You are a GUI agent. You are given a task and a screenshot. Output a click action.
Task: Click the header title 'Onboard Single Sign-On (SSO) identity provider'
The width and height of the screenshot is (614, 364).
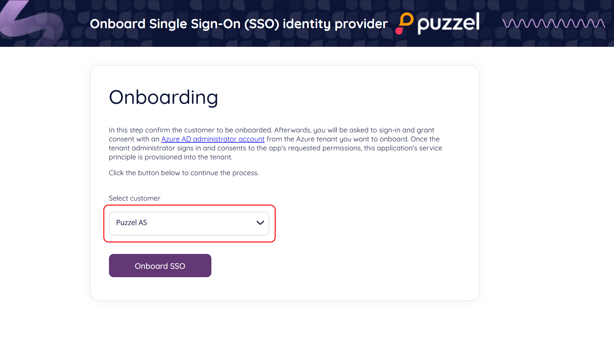click(239, 24)
